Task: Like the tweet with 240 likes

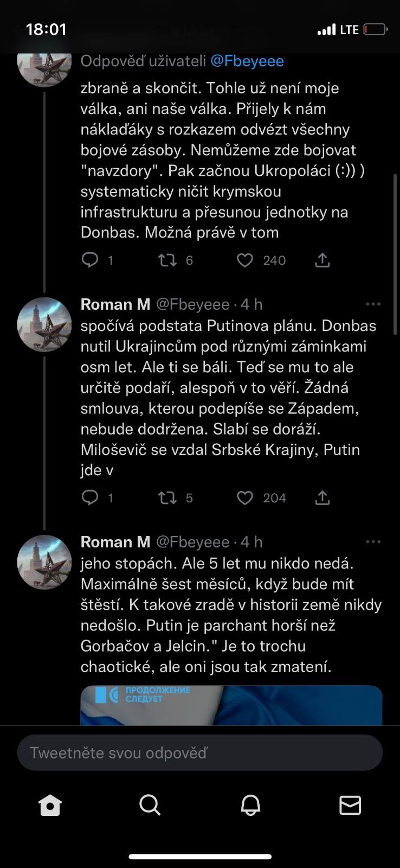Action: click(x=245, y=260)
